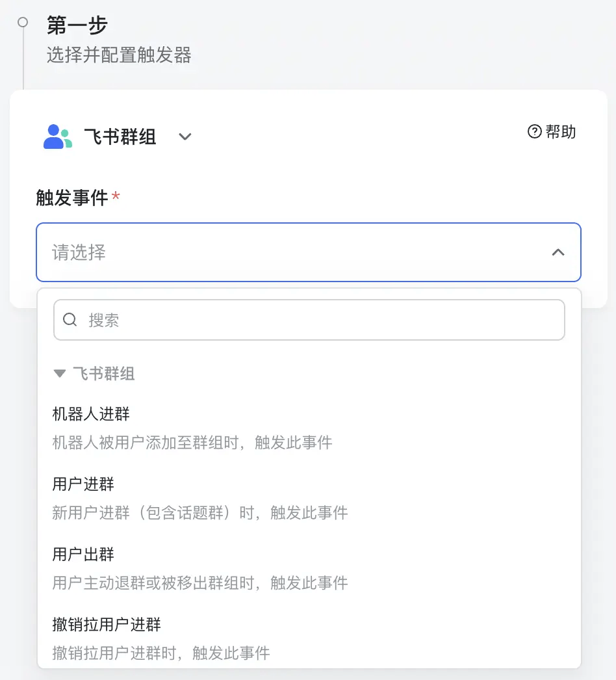Click the magnifier icon in search box
The height and width of the screenshot is (680, 616).
[70, 320]
